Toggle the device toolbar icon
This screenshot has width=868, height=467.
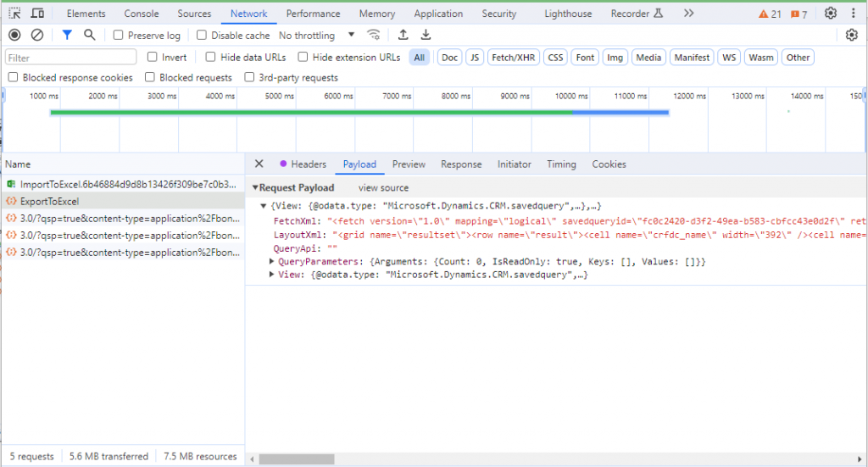click(x=37, y=14)
